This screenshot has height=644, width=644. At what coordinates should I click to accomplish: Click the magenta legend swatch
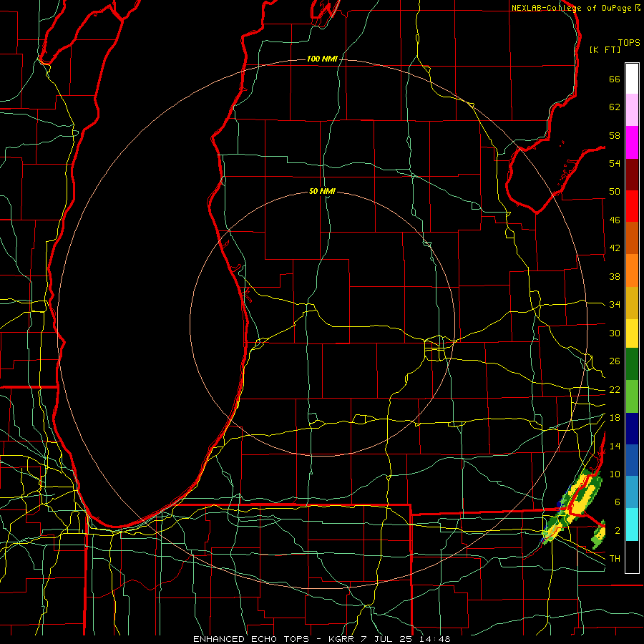tap(632, 142)
